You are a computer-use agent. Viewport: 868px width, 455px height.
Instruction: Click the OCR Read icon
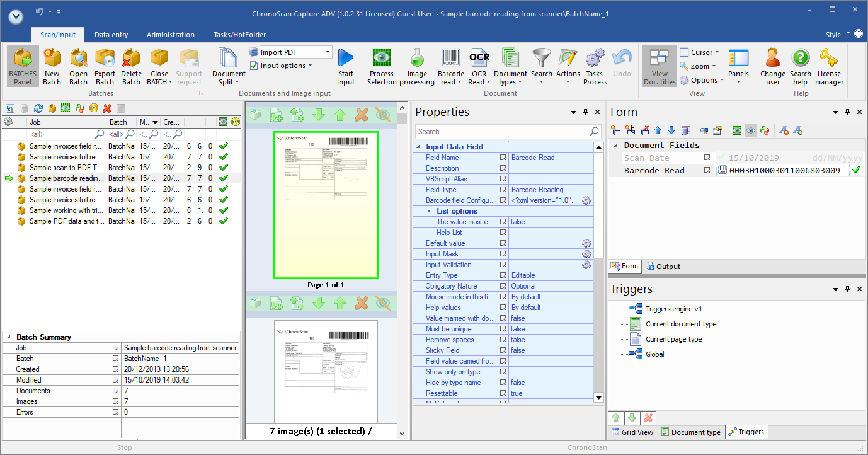tap(479, 59)
